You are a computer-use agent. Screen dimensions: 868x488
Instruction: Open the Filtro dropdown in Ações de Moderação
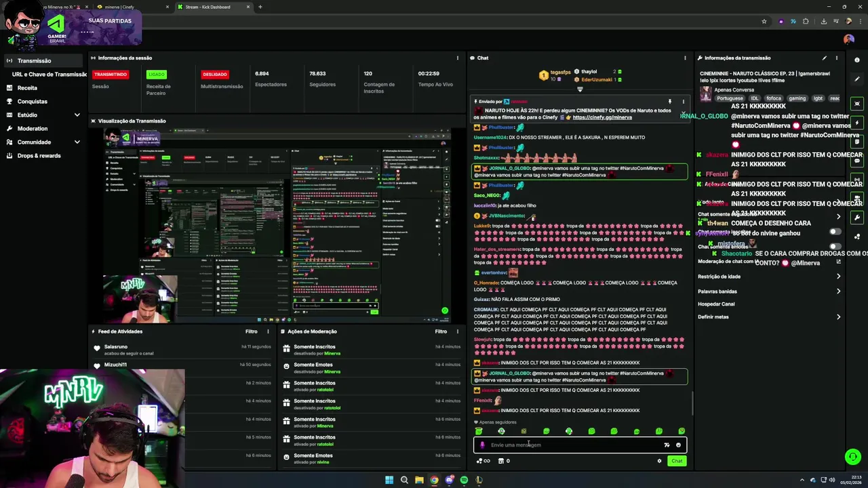click(441, 331)
